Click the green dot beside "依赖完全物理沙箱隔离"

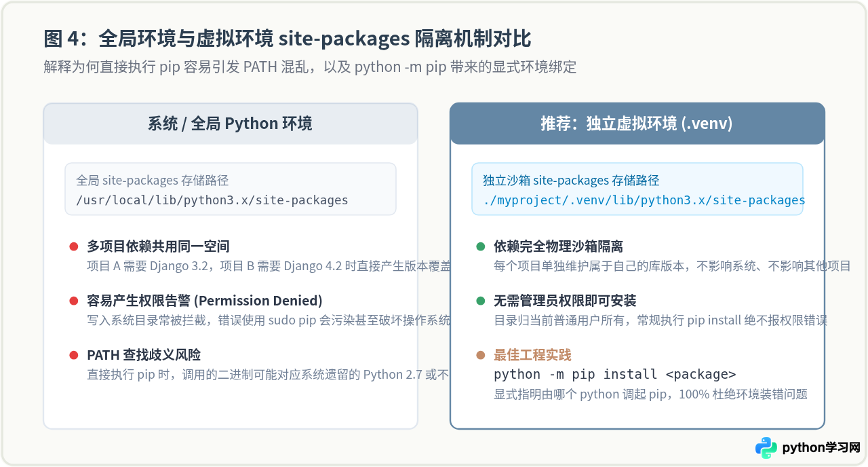(481, 246)
